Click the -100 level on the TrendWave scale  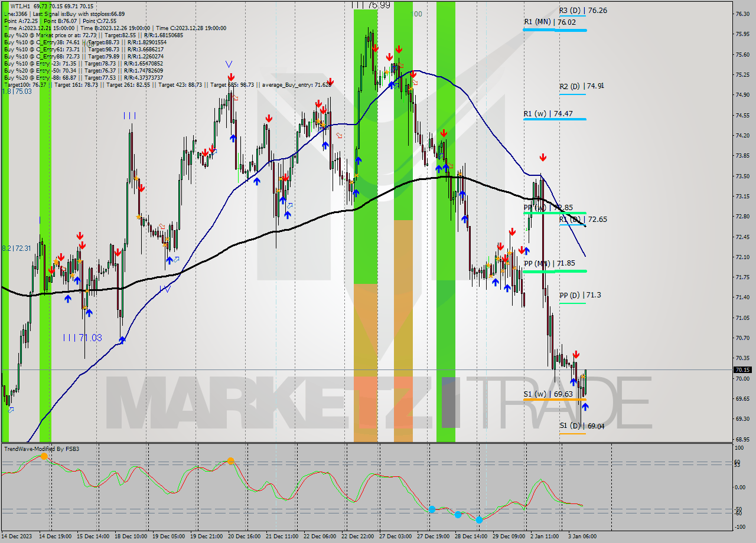click(x=739, y=526)
